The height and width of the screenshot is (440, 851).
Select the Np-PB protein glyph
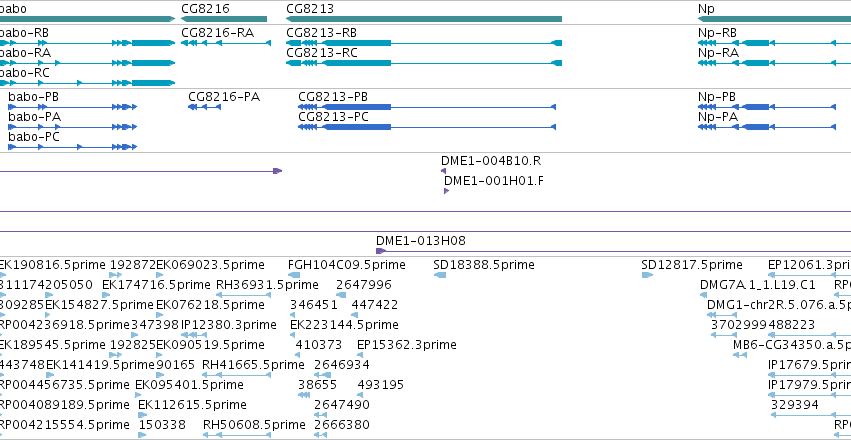pos(767,107)
